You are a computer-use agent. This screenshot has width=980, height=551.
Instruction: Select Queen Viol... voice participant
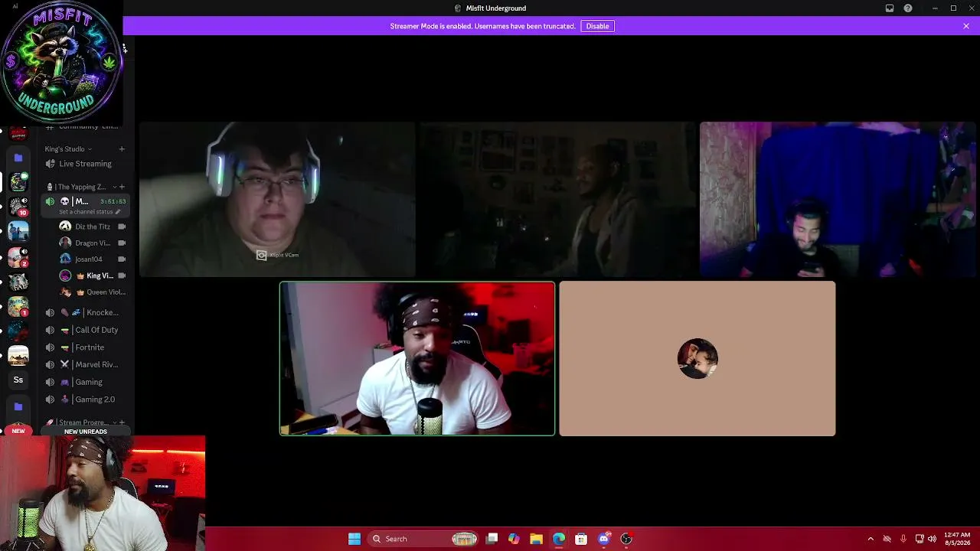[92, 292]
